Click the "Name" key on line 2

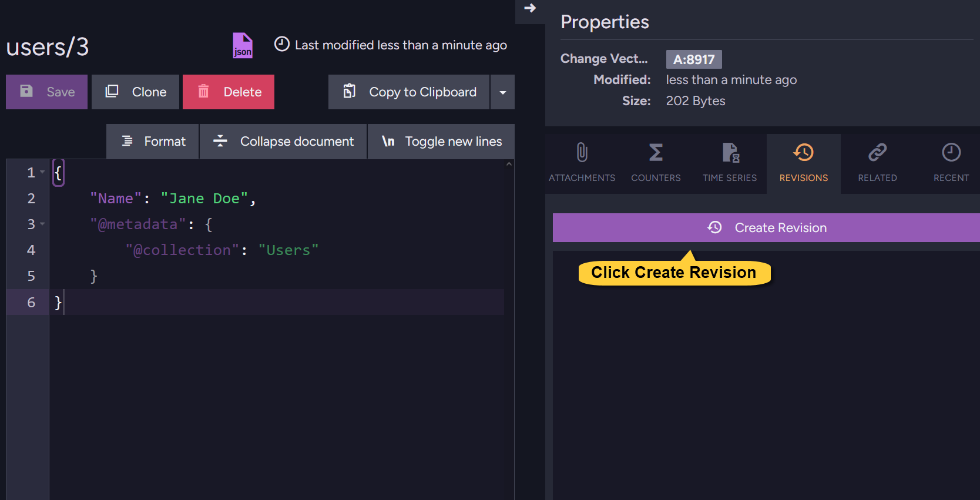116,199
